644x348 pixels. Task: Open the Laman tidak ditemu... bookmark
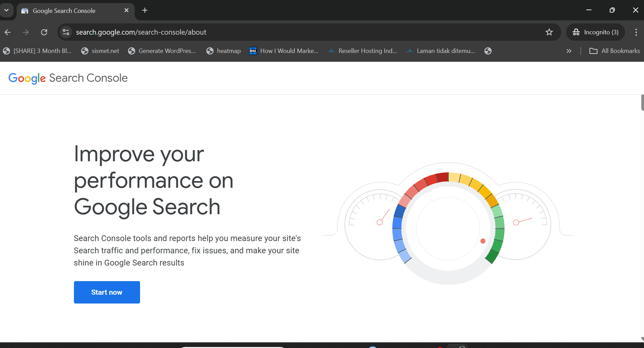441,51
